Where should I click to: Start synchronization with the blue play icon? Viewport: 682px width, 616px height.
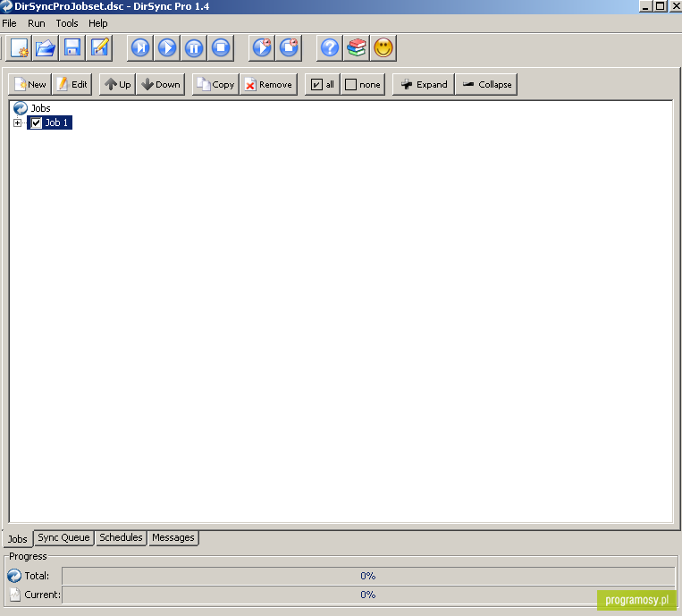coord(167,48)
